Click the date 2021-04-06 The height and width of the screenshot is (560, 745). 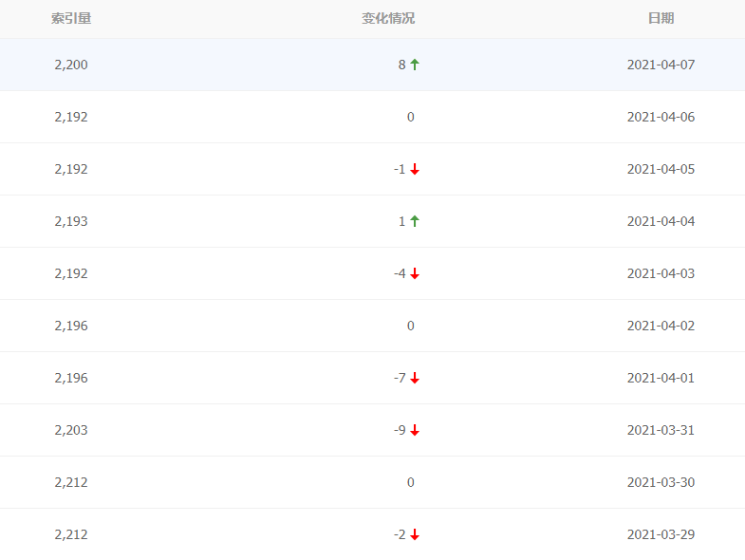(x=661, y=117)
